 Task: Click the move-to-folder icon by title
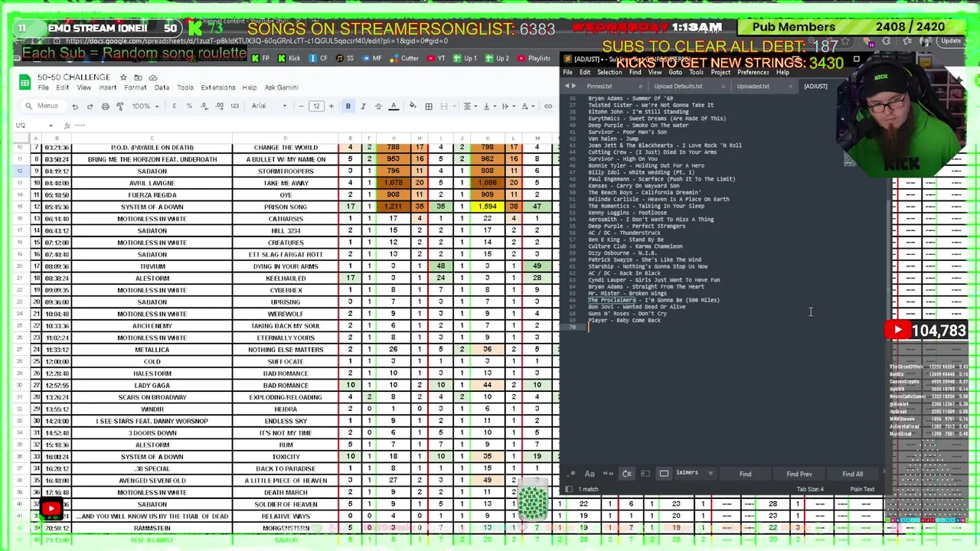coord(138,77)
